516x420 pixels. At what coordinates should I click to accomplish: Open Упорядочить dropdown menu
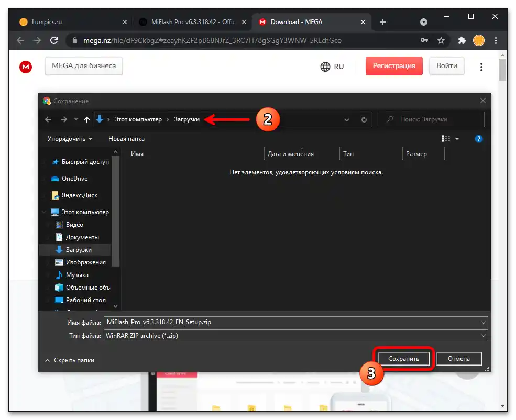(x=70, y=139)
